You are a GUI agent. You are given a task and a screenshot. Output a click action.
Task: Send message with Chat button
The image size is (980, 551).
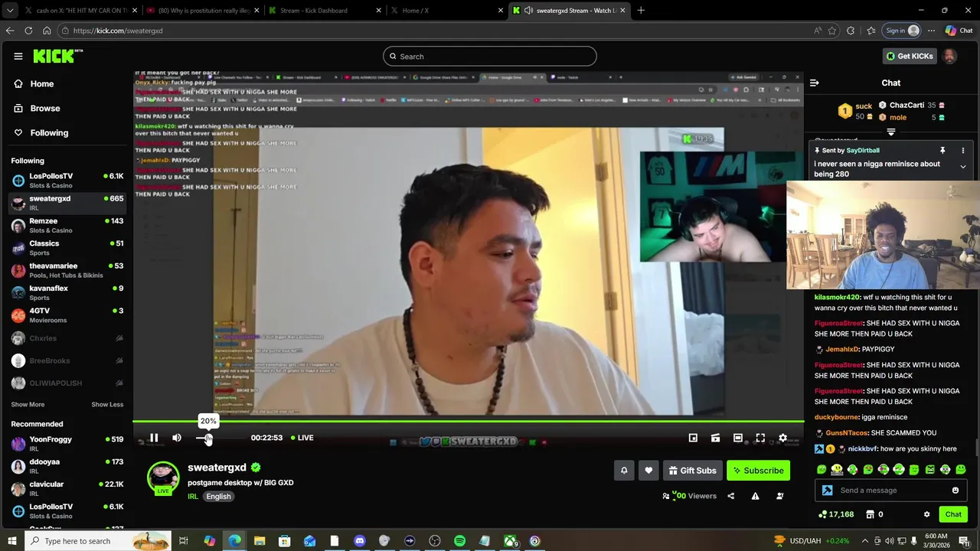[953, 514]
